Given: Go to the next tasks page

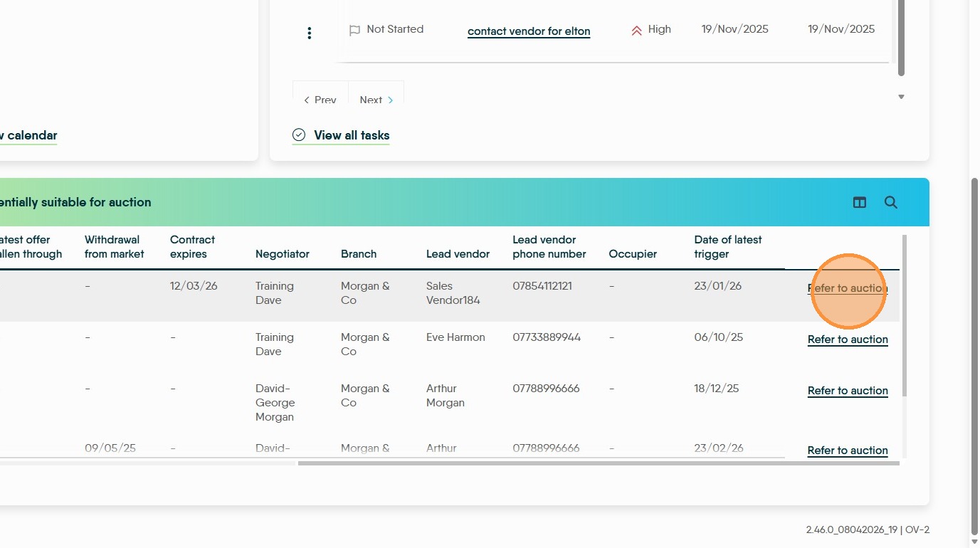Looking at the screenshot, I should coord(376,100).
